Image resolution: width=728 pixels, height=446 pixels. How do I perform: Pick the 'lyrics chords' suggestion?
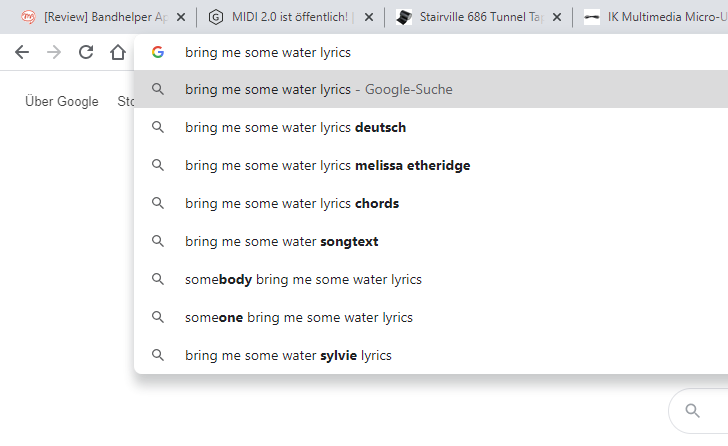431,203
